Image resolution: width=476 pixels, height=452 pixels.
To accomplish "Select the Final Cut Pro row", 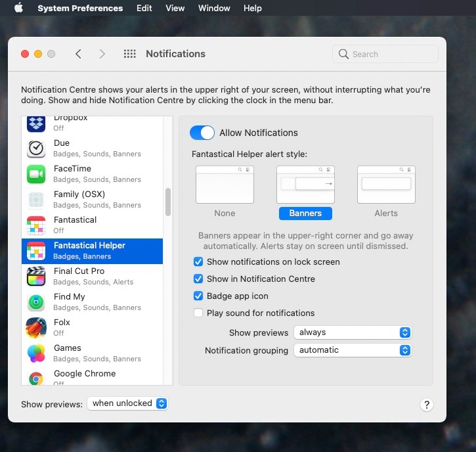I will 93,277.
